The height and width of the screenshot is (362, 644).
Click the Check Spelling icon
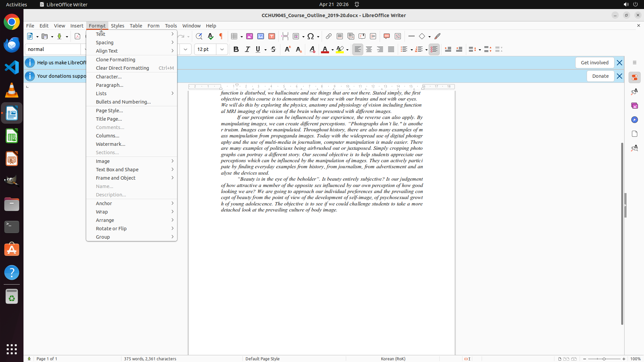(x=210, y=36)
